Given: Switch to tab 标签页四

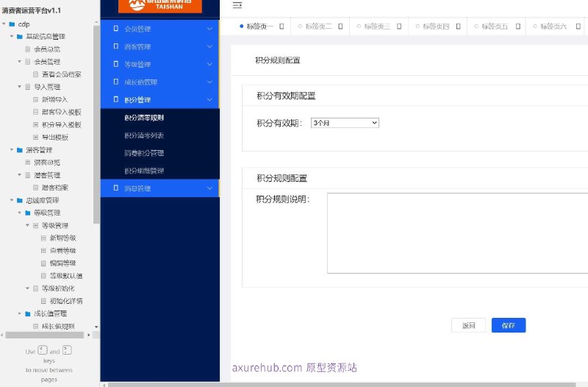Looking at the screenshot, I should coord(436,26).
